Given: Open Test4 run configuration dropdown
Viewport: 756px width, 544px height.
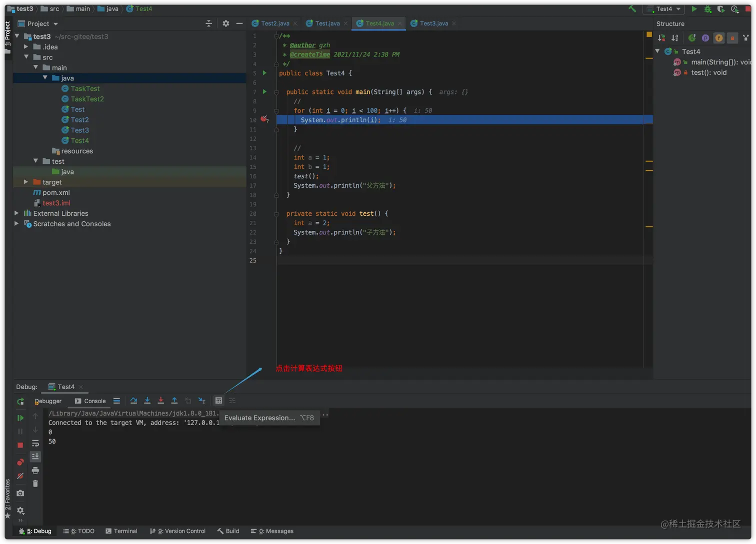Looking at the screenshot, I should (x=664, y=9).
